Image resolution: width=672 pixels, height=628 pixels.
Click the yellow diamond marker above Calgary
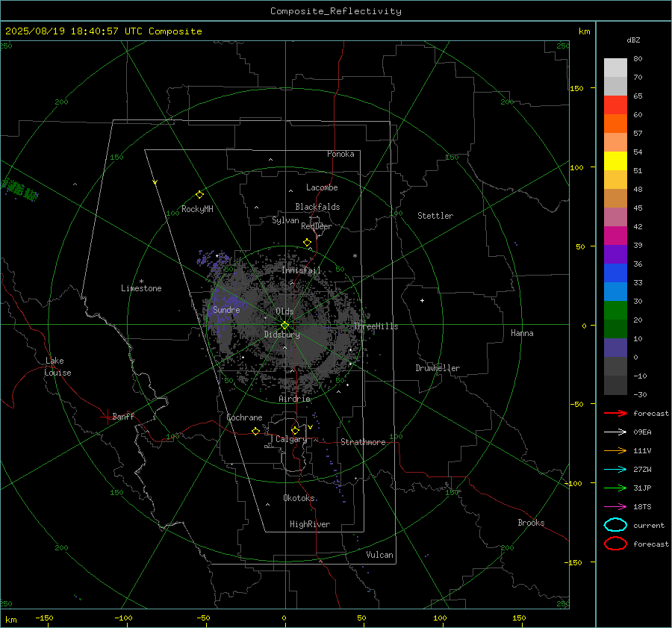[295, 430]
